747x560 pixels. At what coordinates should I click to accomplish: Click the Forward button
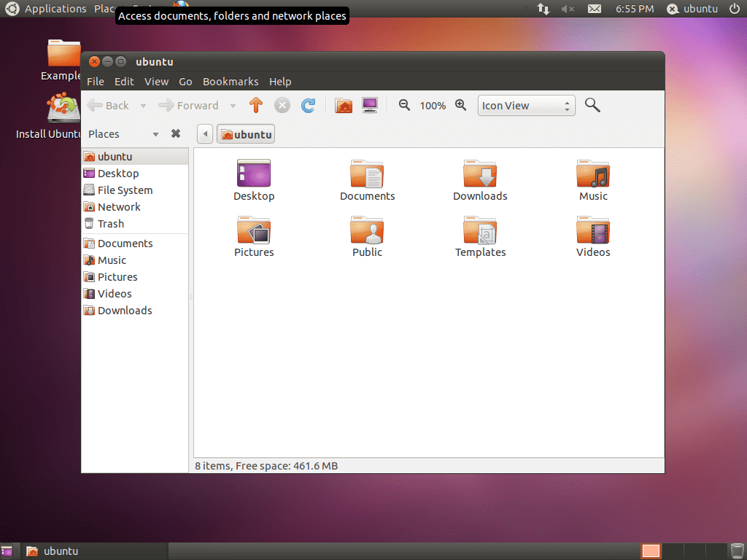click(x=189, y=105)
